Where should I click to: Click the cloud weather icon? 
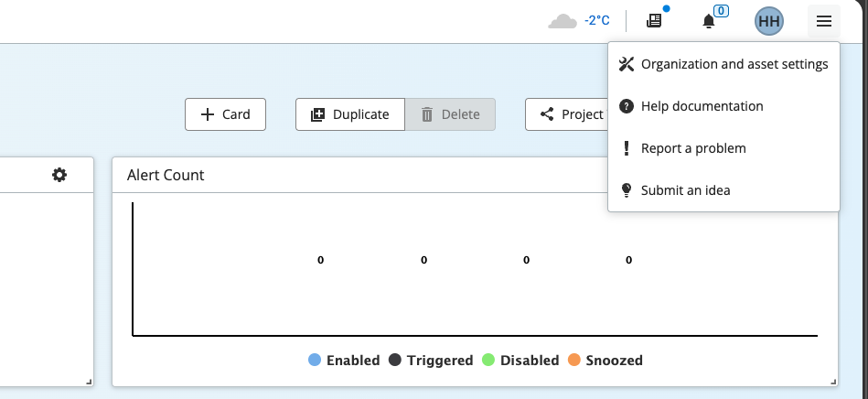[562, 20]
